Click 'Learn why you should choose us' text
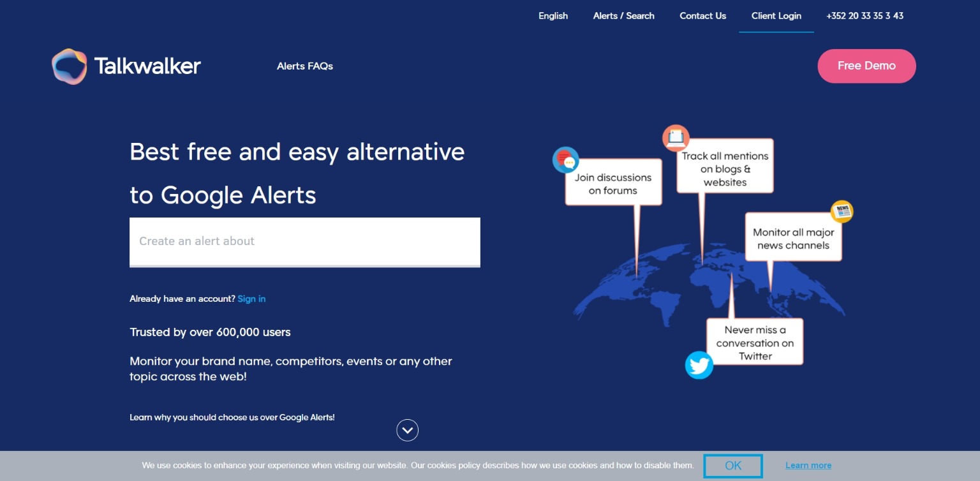 pos(232,417)
